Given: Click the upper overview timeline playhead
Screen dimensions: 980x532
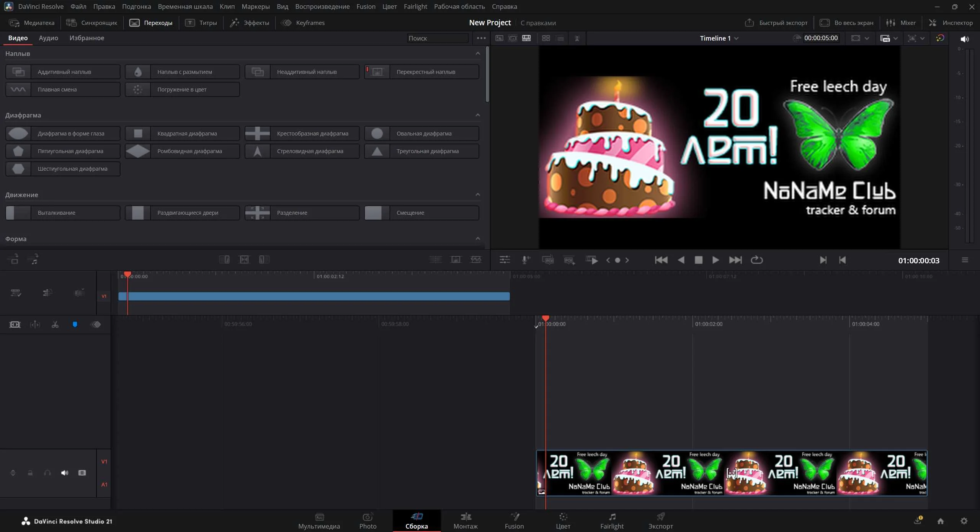Looking at the screenshot, I should click(x=128, y=274).
